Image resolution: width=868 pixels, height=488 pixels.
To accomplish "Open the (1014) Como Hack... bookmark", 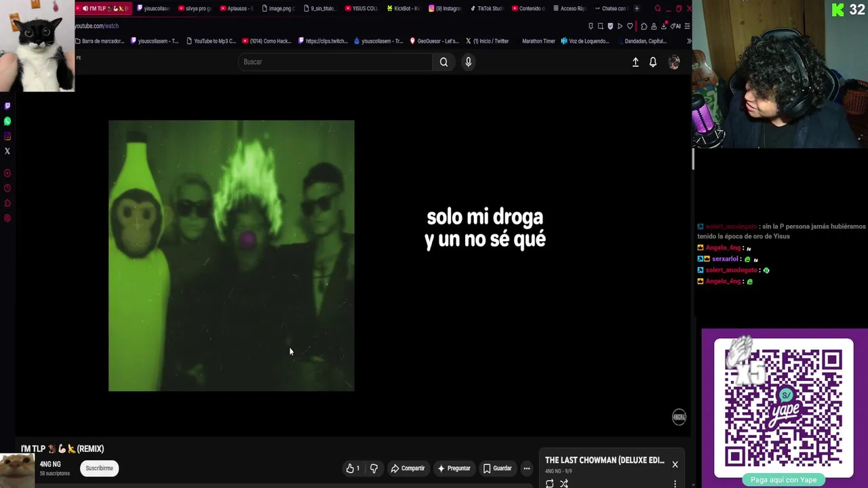I will 267,41.
